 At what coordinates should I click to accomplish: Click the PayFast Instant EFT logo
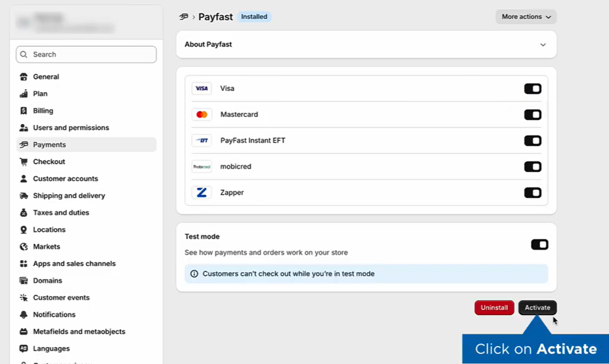coord(202,140)
